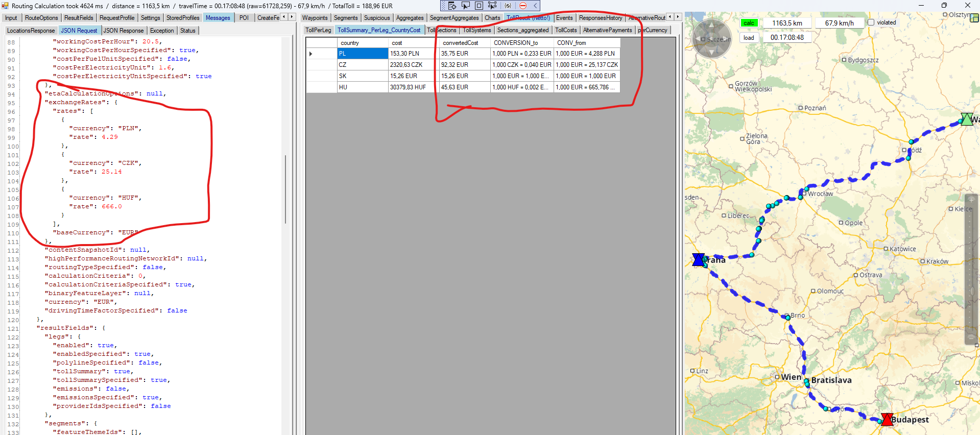This screenshot has height=435, width=980.
Task: Switch to the JSON Response tab
Action: 124,31
